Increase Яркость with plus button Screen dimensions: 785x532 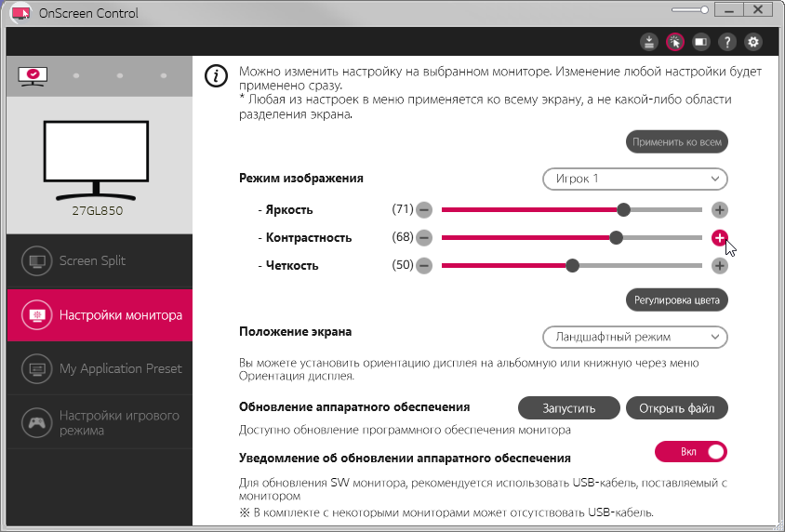click(x=719, y=209)
